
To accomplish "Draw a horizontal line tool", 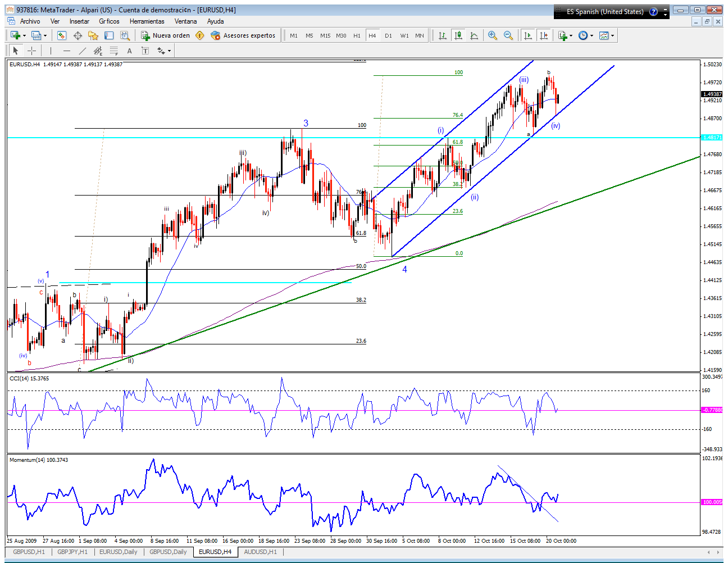I will pyautogui.click(x=67, y=51).
